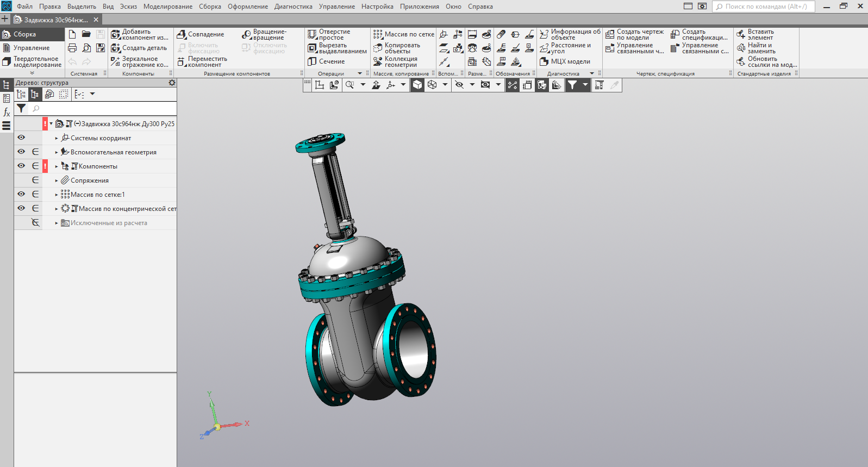Switch tree to the highlighted structure view icon
Image resolution: width=868 pixels, height=467 pixels.
pos(35,94)
